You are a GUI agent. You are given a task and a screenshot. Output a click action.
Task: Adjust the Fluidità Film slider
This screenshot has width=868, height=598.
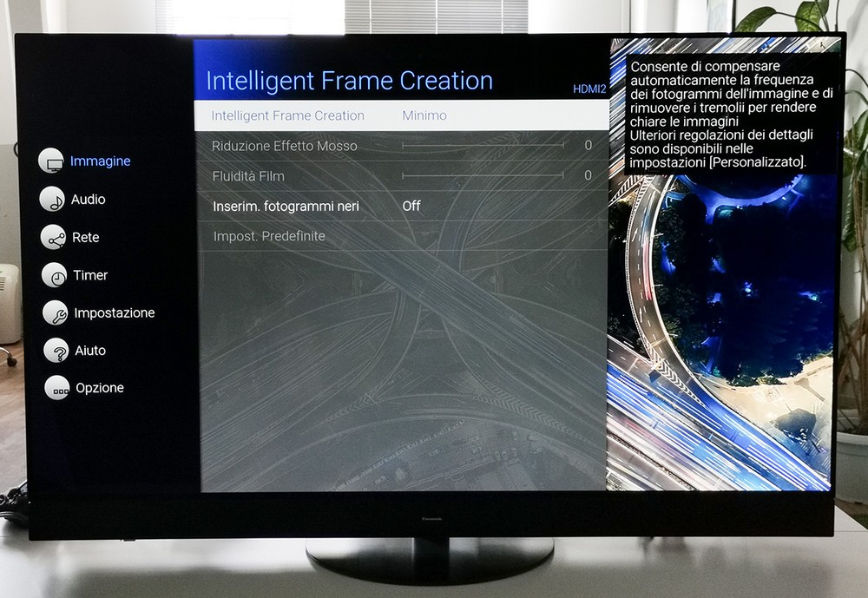(x=483, y=176)
